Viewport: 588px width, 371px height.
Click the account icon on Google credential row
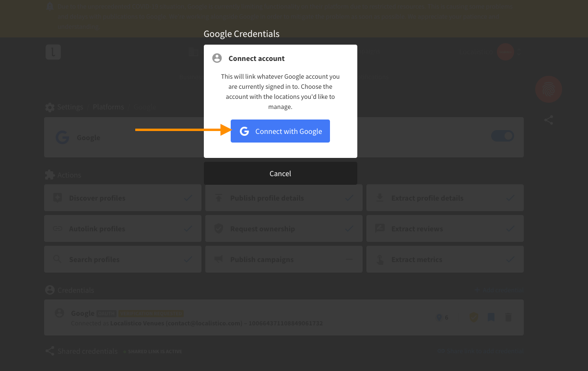coord(59,313)
